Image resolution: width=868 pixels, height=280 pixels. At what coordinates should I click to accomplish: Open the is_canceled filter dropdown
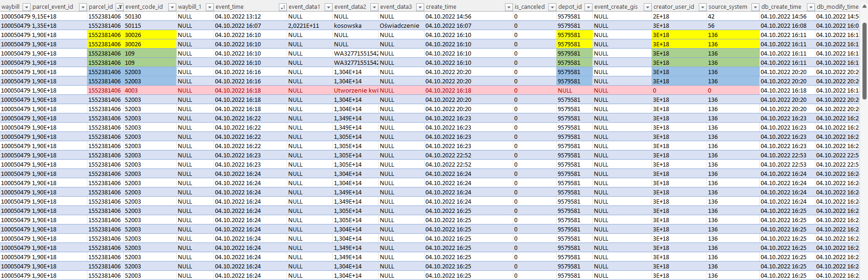552,7
